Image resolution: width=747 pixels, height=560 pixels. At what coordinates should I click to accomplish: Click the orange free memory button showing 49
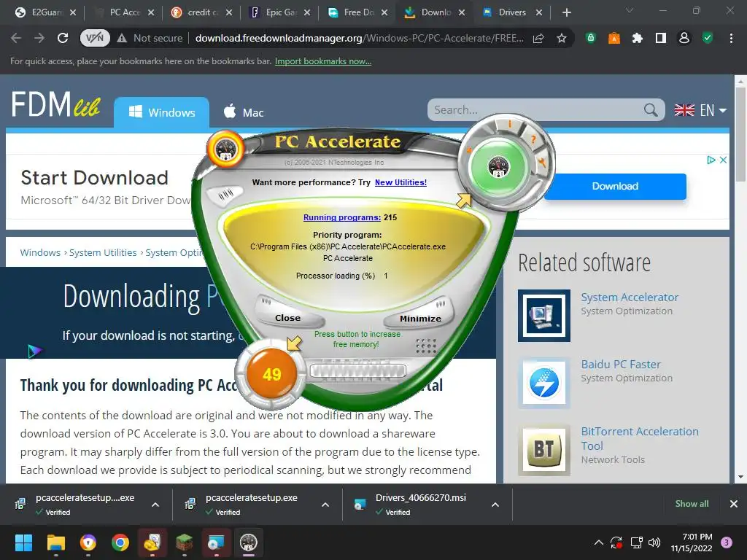point(271,374)
